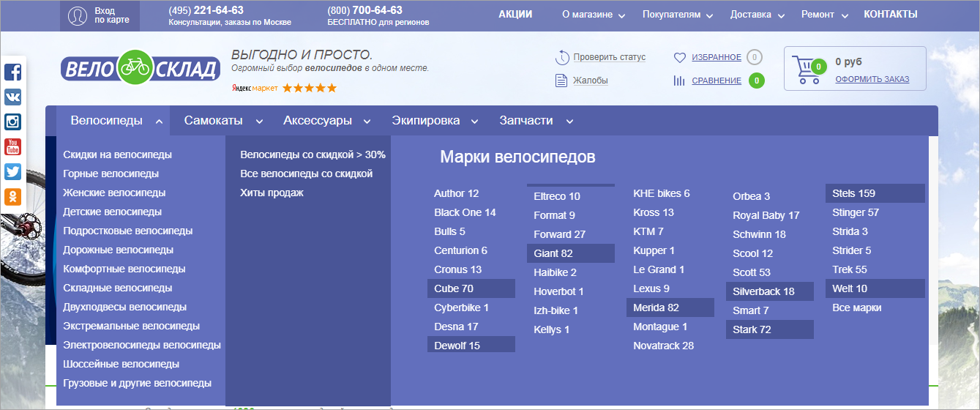Select the Merida 82 brand

tap(670, 307)
